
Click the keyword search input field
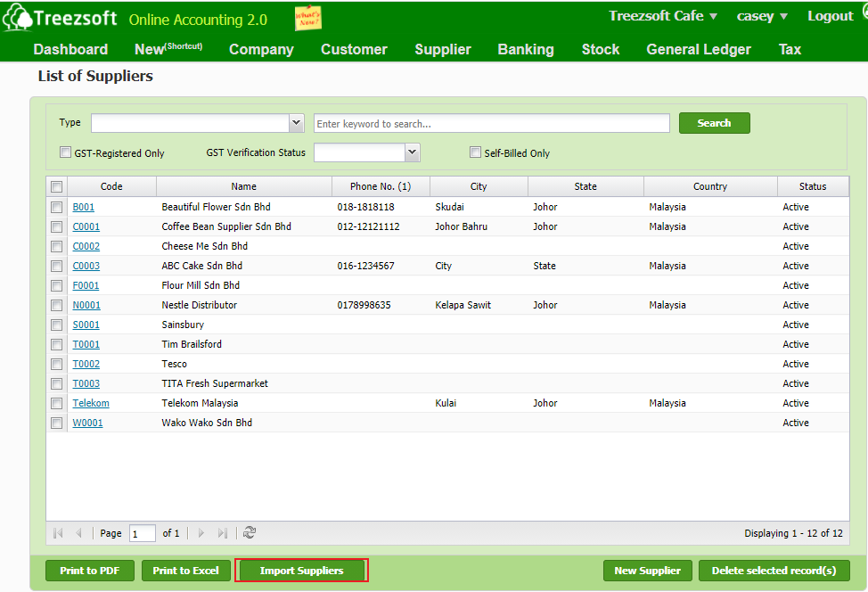tap(491, 124)
